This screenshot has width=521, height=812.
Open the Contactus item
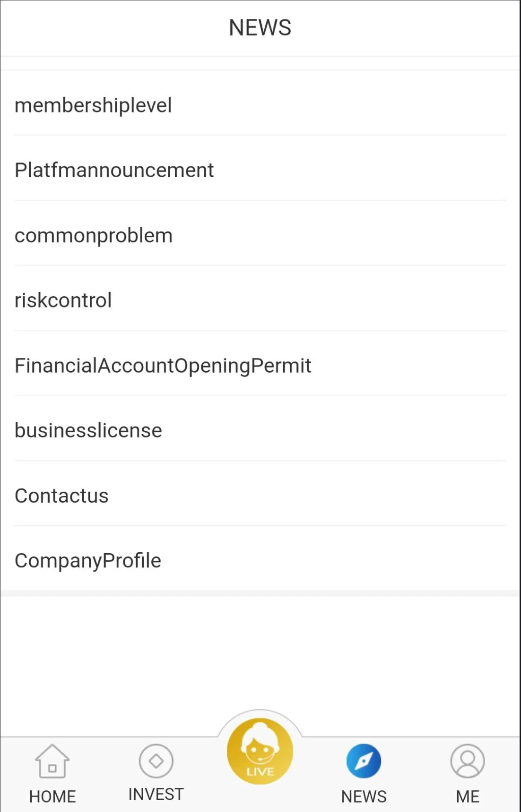(x=61, y=496)
